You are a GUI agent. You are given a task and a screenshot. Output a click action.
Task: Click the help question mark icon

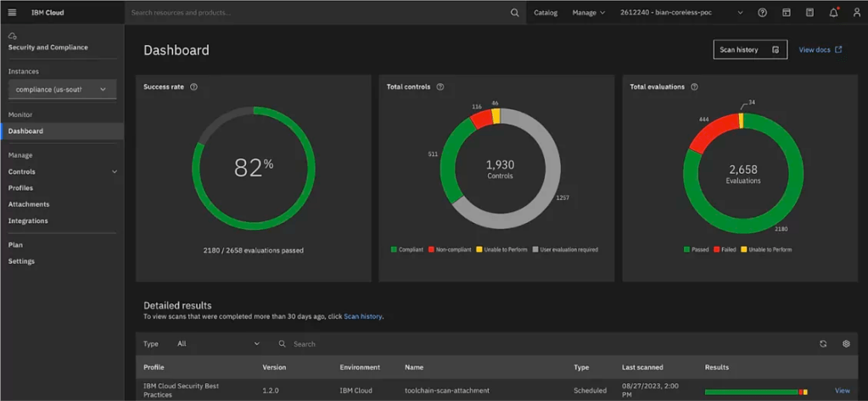tap(762, 13)
